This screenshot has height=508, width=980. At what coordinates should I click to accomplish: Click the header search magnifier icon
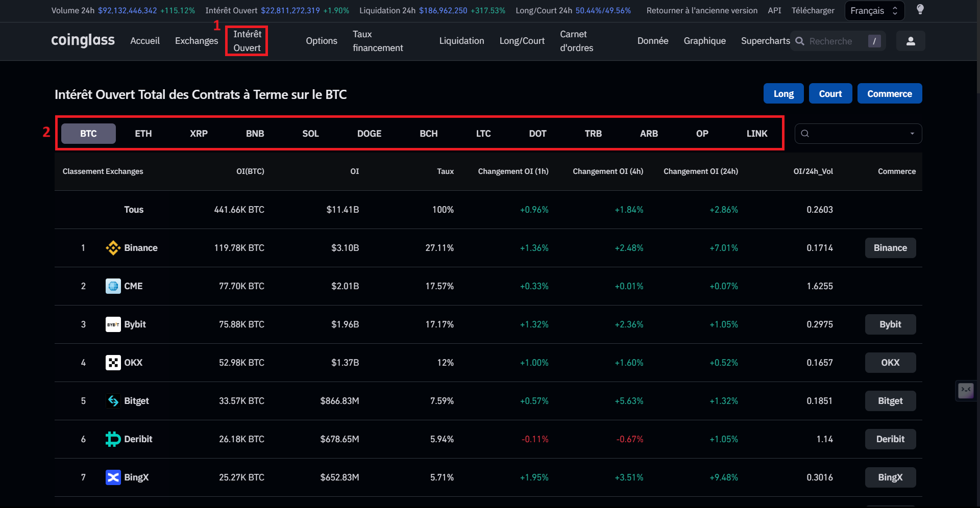click(x=800, y=41)
